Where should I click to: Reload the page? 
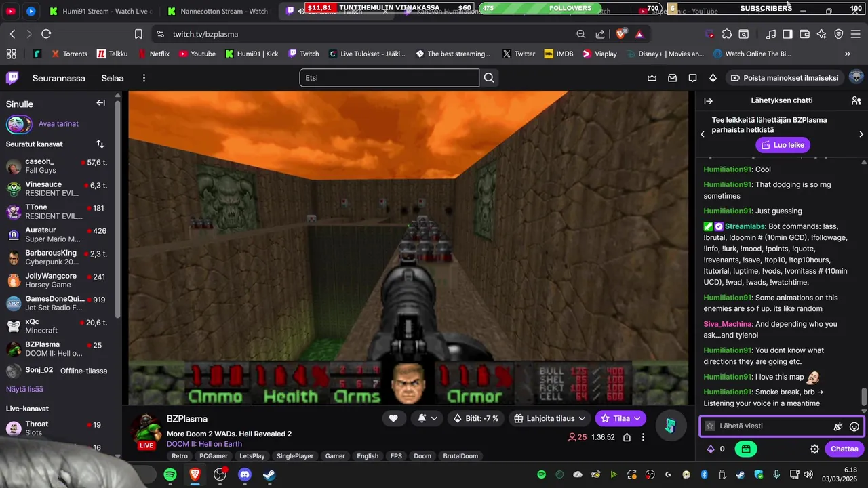tap(46, 34)
